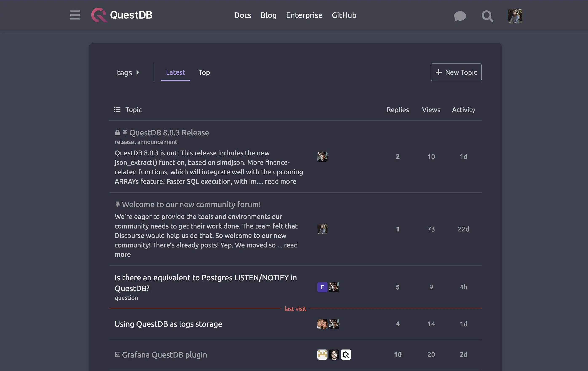Image resolution: width=588 pixels, height=371 pixels.
Task: Click the lock icon on 8.0.3 Release topic
Action: tap(118, 132)
